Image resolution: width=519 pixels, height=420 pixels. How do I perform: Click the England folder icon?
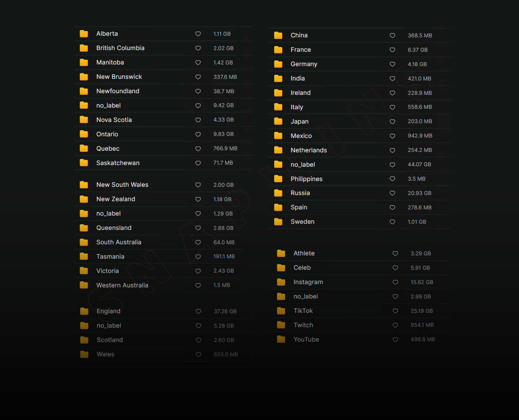pos(84,311)
